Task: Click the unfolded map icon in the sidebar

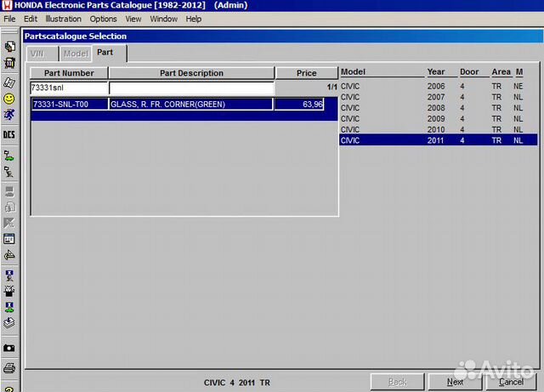Action: (x=9, y=82)
